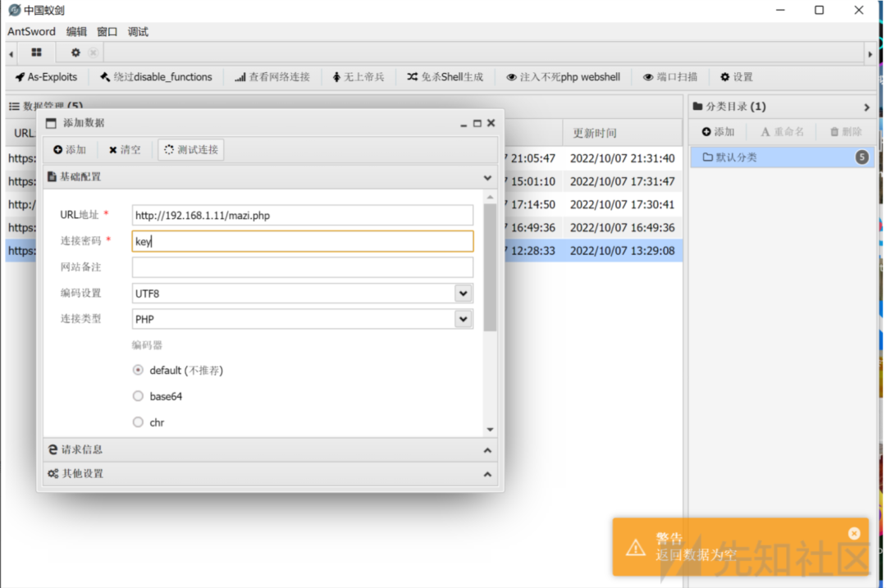The image size is (886, 588).
Task: Collapse the 基础配置 section chevron
Action: 487,177
